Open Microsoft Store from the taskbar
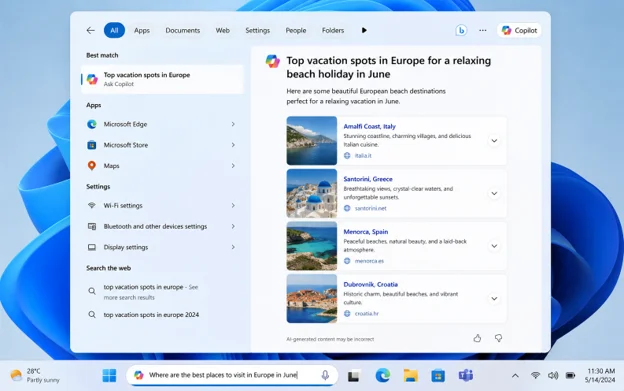Screen dimensions: 624x391 (x=438, y=375)
